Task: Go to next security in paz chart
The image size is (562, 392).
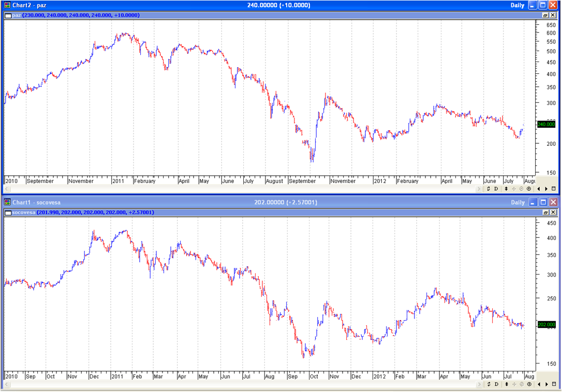Action: point(546,189)
